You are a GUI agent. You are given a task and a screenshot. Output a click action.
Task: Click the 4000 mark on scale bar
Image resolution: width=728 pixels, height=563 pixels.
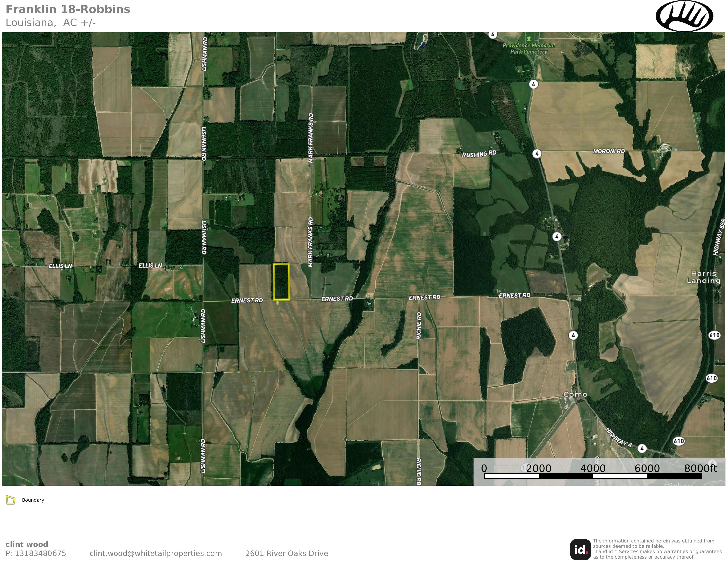(593, 469)
